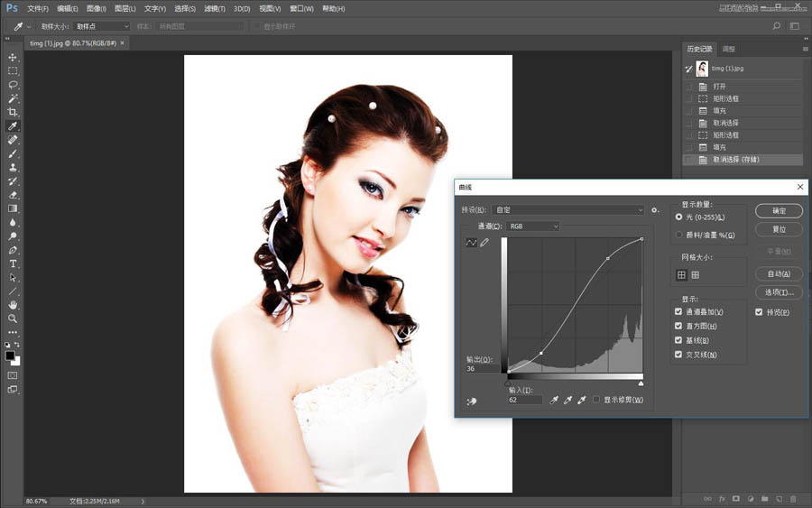
Task: Select the Lasso tool
Action: click(13, 84)
